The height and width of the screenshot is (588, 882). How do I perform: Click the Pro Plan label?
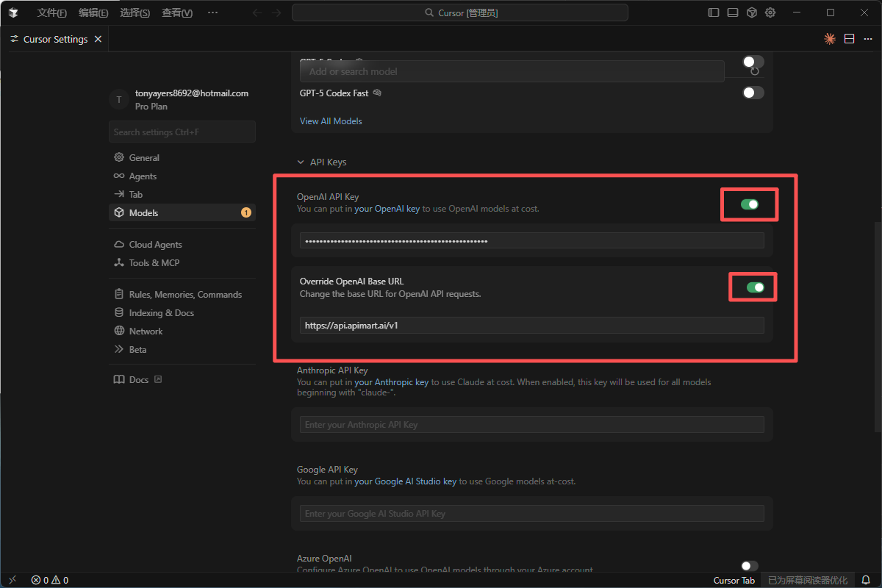[151, 107]
